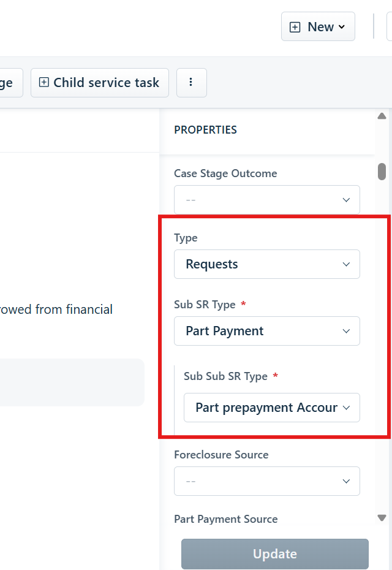Click the Part Payment Source label
Viewport: 392px width, 570px height.
[x=225, y=519]
